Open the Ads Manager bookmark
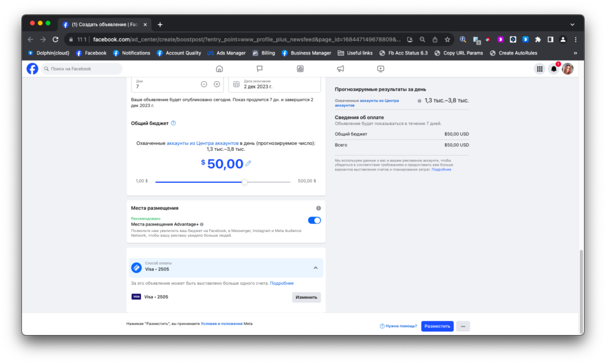 pos(227,53)
